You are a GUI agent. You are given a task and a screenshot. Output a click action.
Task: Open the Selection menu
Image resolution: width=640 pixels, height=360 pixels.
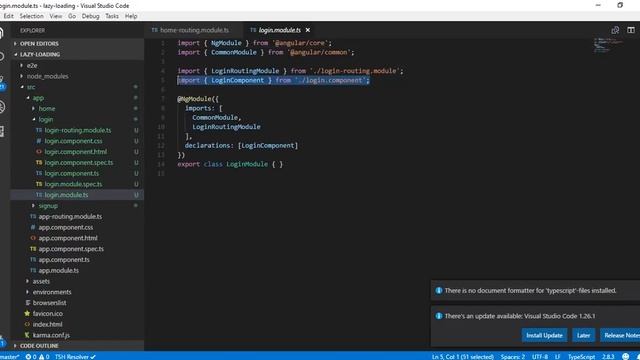click(31, 16)
